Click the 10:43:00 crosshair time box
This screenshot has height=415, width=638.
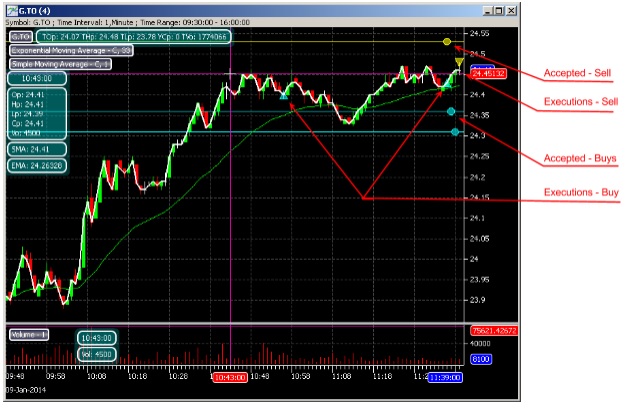[38, 78]
